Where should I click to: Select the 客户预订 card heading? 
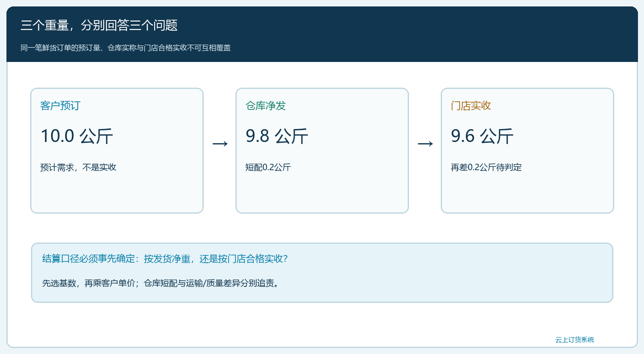tap(60, 106)
